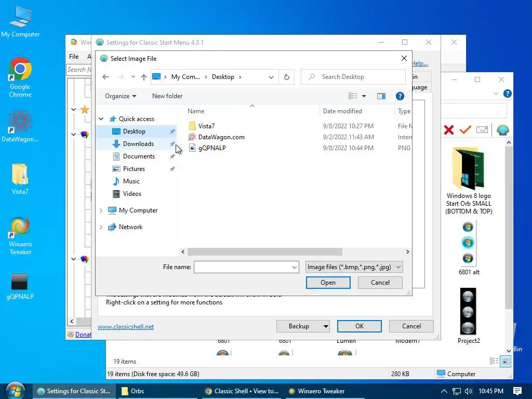Switch to details view in Orbs window

click(494, 361)
